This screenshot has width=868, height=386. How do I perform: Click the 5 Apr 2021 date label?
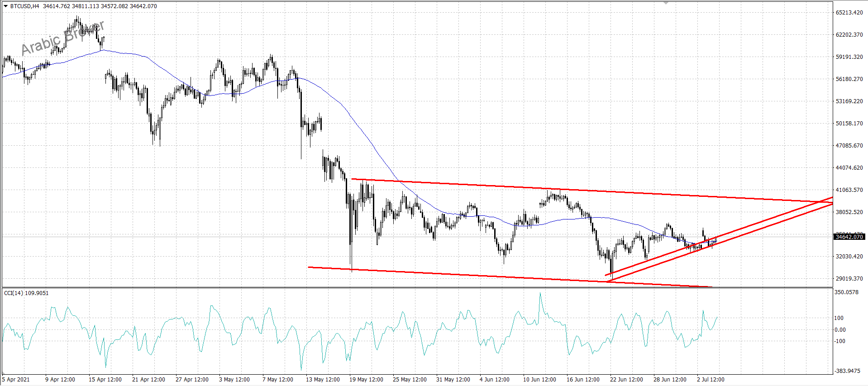16,380
